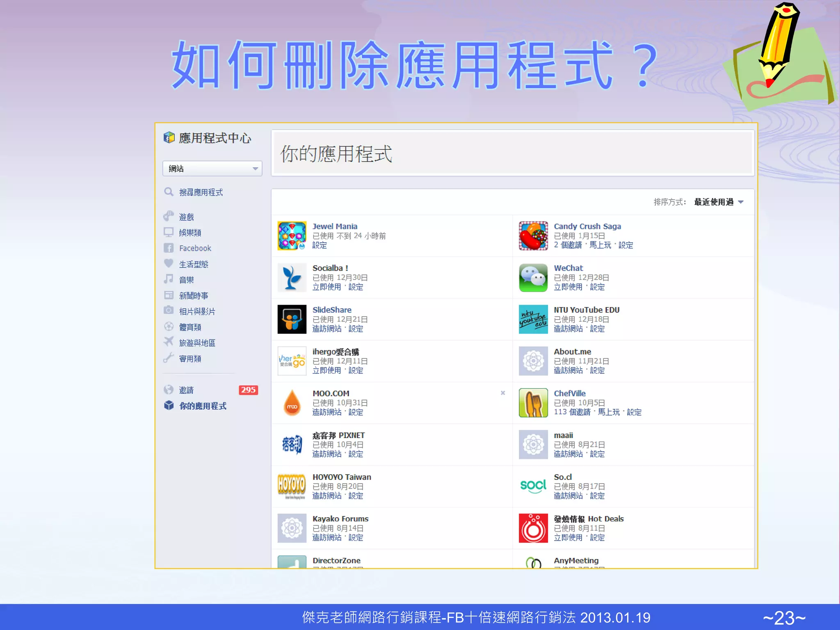Select the 實用類 category
840x630 pixels.
pyautogui.click(x=190, y=359)
